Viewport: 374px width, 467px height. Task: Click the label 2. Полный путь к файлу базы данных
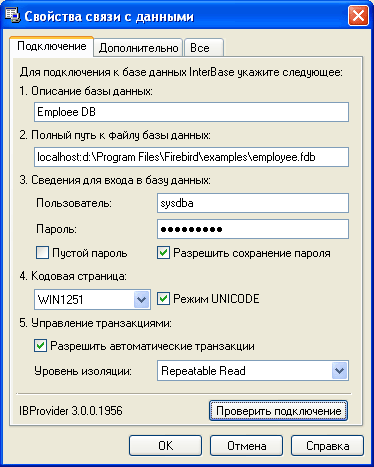[115, 135]
